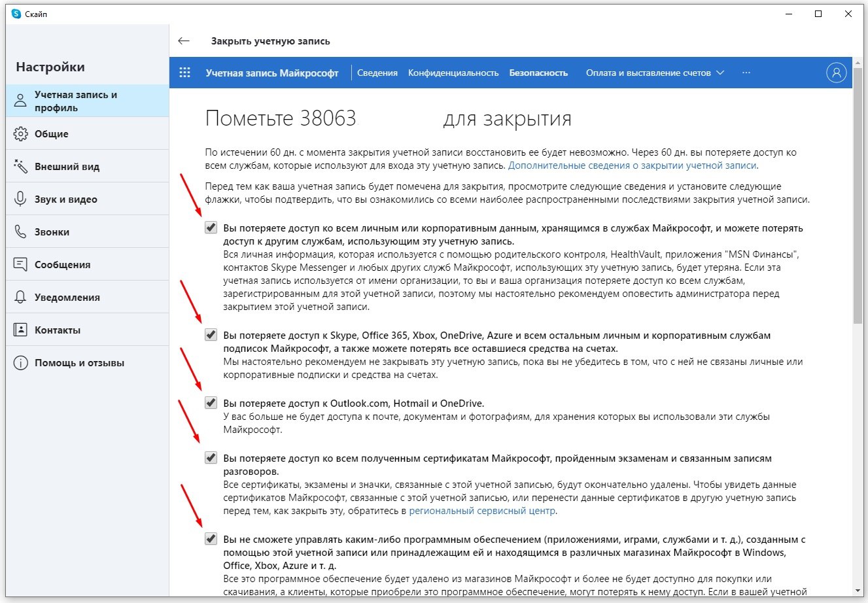The image size is (868, 603).
Task: Click the contact card icon beside Контакты
Action: pos(21,330)
